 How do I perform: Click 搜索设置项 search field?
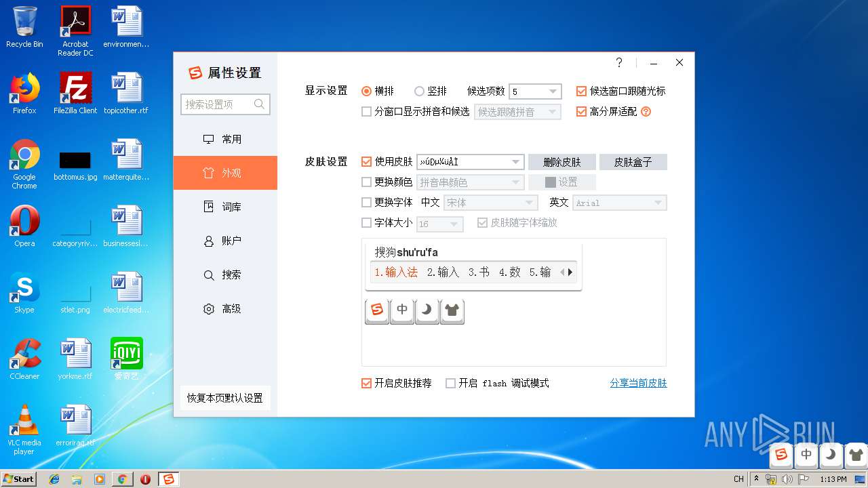[225, 104]
